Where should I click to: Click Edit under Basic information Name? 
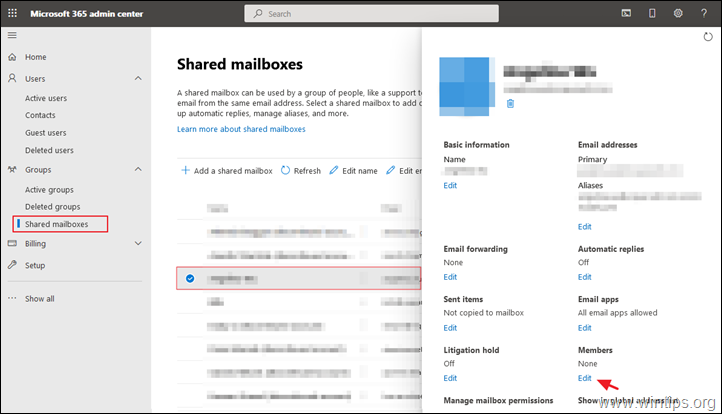pos(450,185)
